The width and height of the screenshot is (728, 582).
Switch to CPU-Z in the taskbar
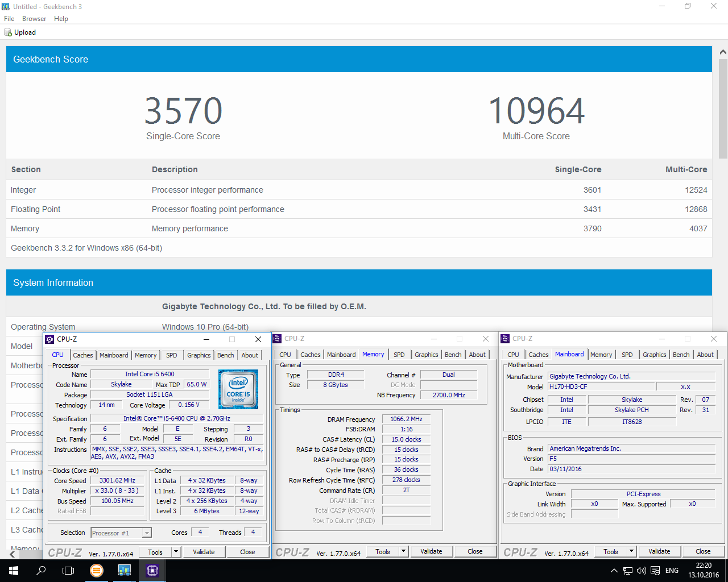[x=152, y=571]
